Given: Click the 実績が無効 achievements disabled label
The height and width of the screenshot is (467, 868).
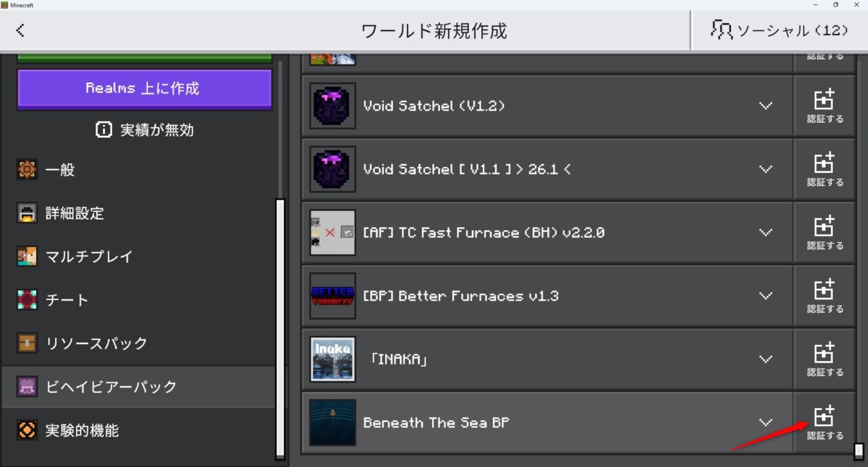Looking at the screenshot, I should click(x=157, y=130).
